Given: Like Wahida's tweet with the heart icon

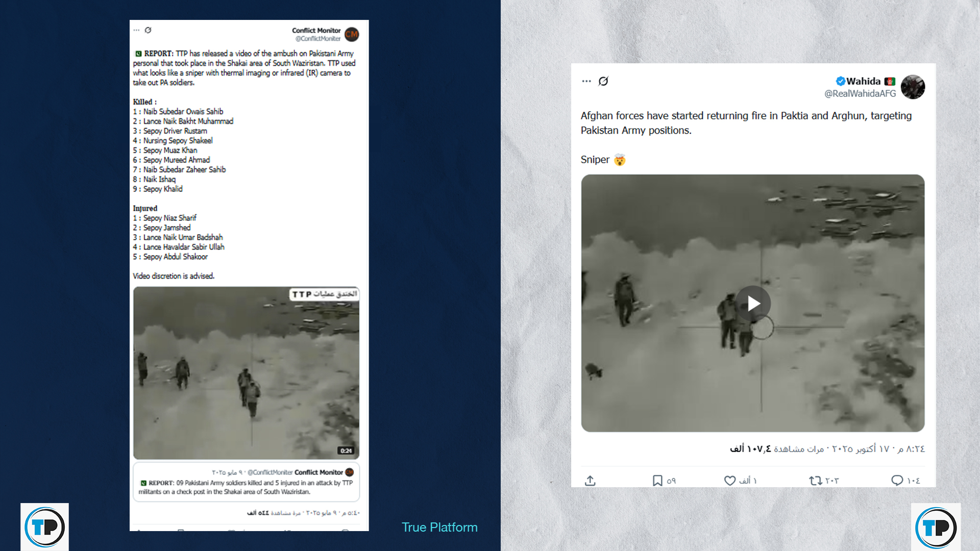Looking at the screenshot, I should (730, 481).
